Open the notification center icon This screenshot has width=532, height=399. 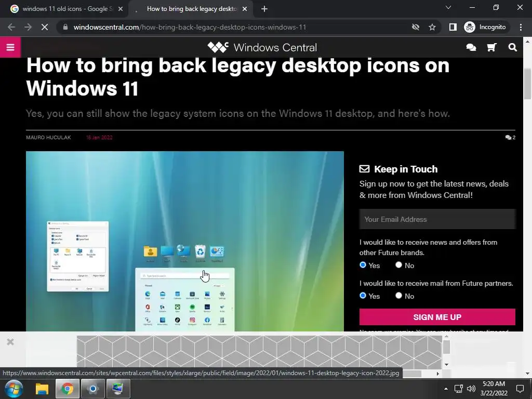pyautogui.click(x=520, y=389)
